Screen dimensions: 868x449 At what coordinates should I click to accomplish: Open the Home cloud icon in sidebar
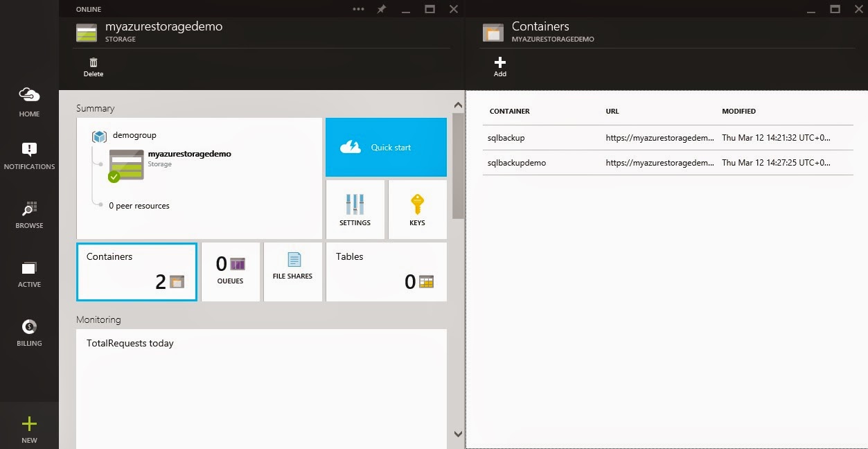tap(29, 100)
